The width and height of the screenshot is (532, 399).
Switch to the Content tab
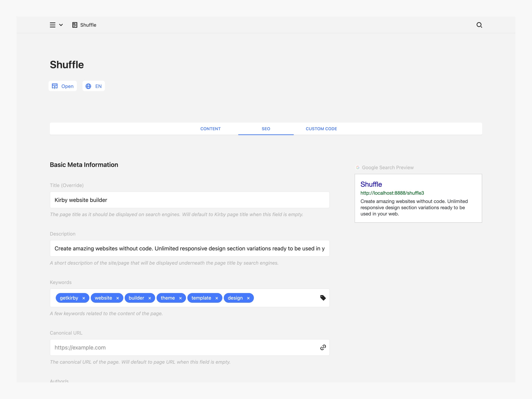(x=210, y=129)
